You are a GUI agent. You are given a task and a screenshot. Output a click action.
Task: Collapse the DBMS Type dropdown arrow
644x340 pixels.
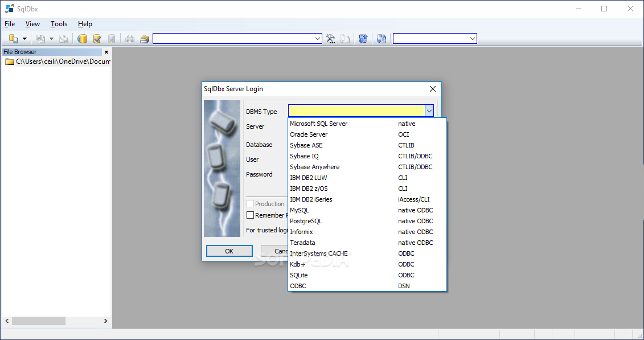(429, 111)
